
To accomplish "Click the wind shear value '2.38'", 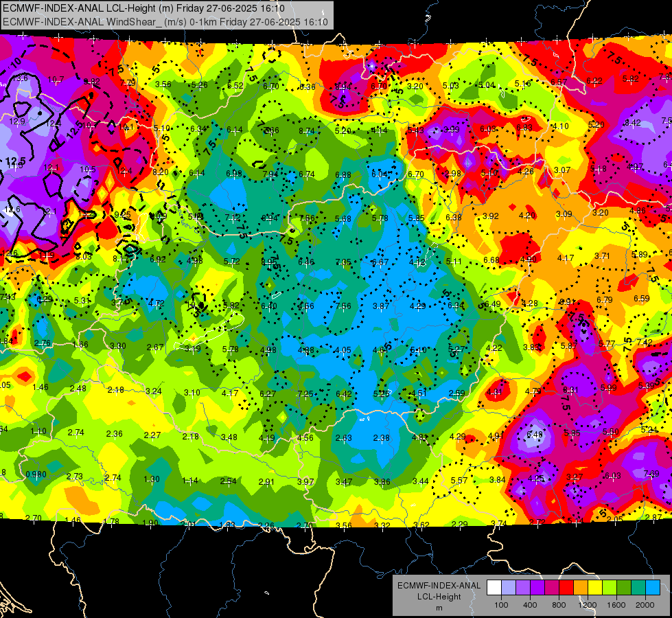I will 382,438.
